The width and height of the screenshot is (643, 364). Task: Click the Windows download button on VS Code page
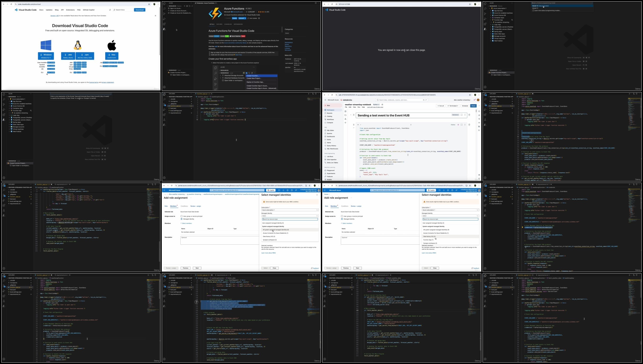[46, 56]
